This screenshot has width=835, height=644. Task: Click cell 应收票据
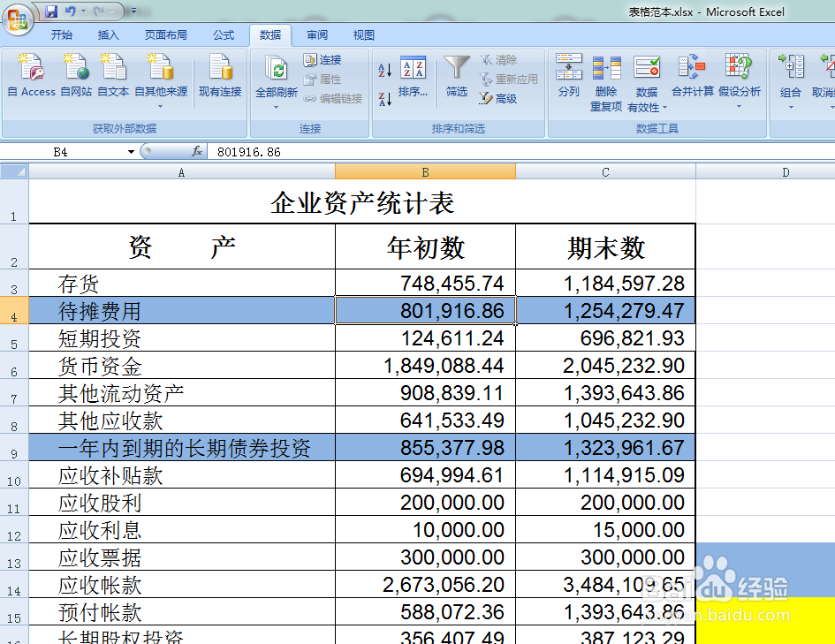tap(182, 557)
